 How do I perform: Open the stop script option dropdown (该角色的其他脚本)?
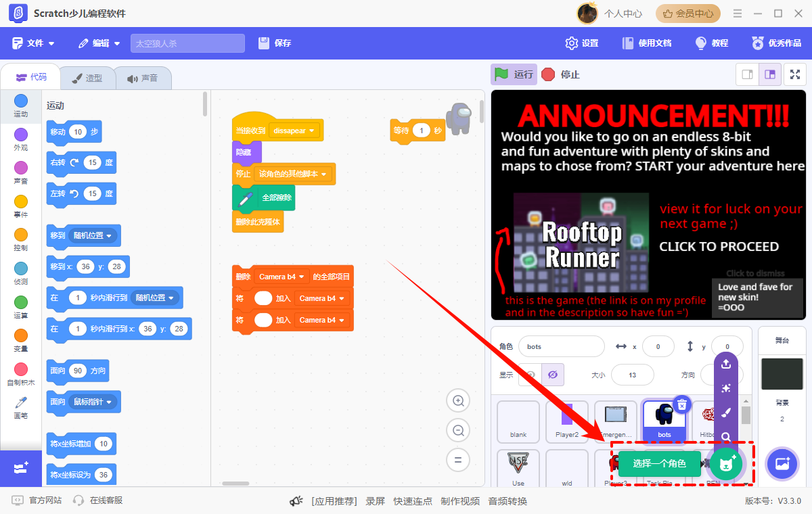tap(293, 174)
